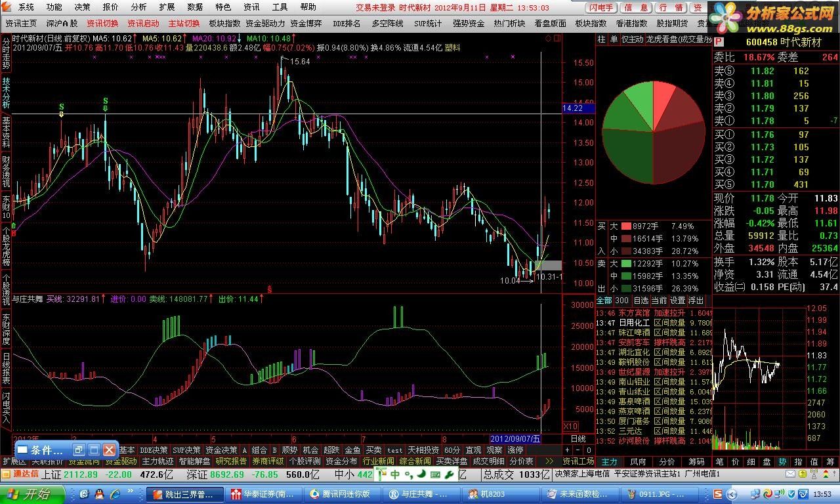840x504 pixels.
Task: Click the antenna signal status icon
Action: [x=814, y=474]
